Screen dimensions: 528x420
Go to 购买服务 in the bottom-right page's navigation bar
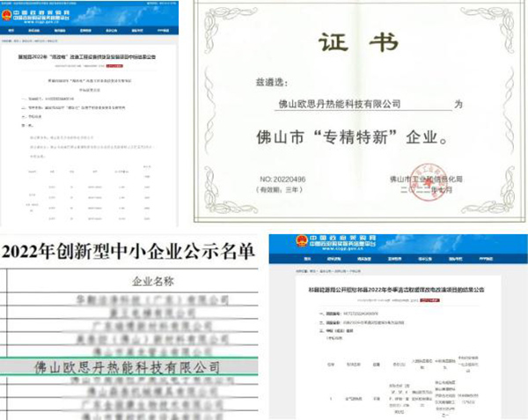(x=364, y=259)
